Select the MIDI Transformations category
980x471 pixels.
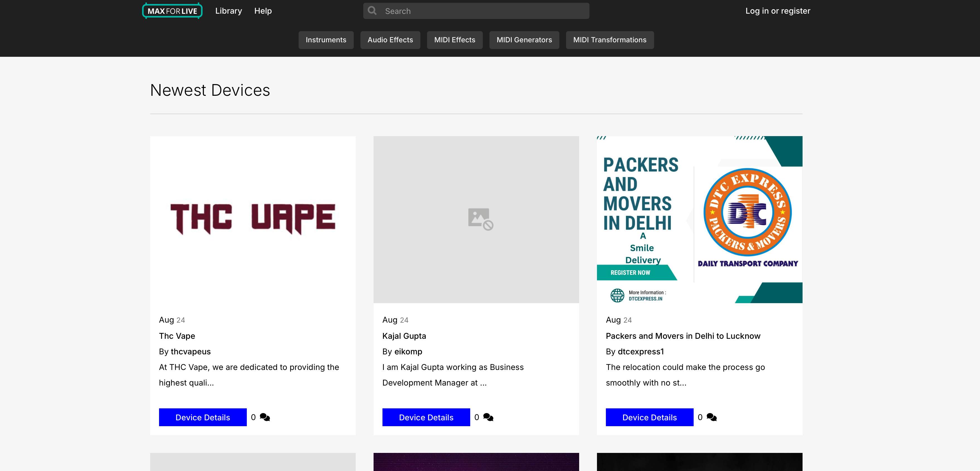(610, 40)
